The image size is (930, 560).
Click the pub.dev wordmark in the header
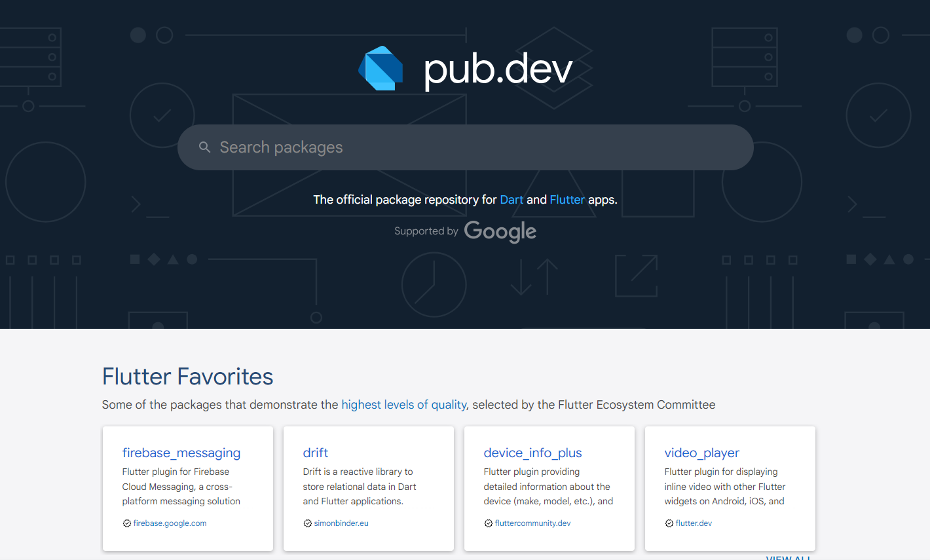tap(498, 69)
